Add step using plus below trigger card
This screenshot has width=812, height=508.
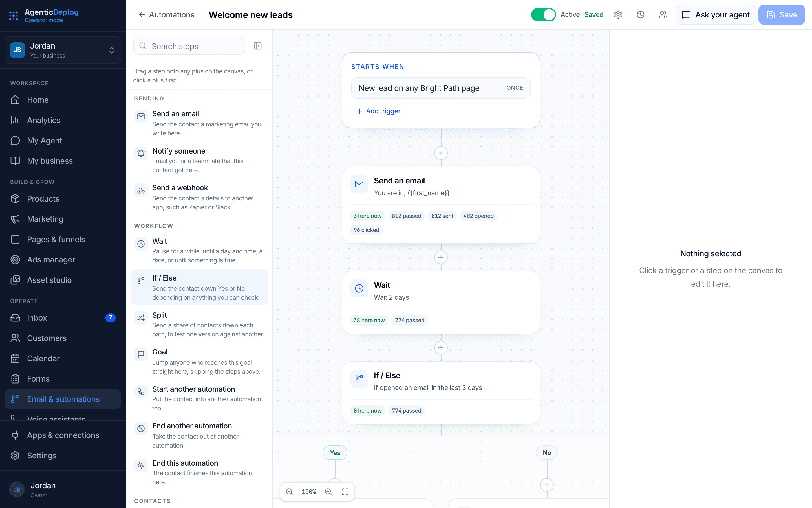(441, 153)
